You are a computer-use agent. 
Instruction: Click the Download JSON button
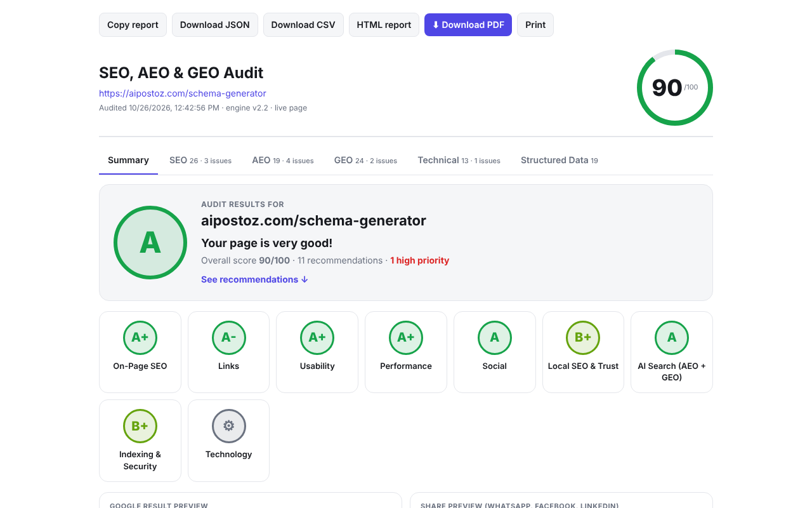(215, 25)
